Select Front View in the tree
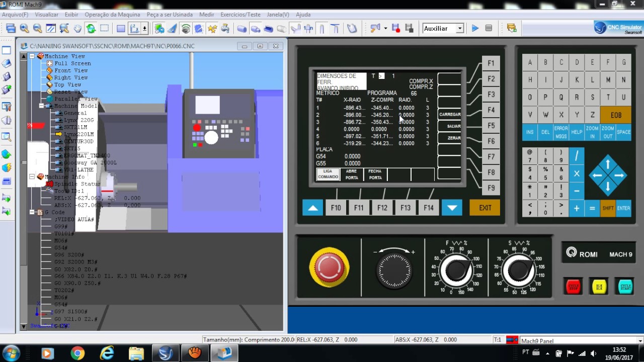Screen dimensions: 644x362 [71, 70]
